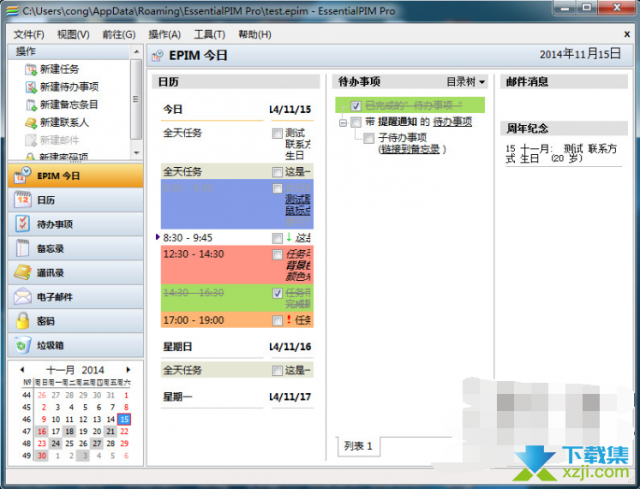This screenshot has width=640, height=489.
Task: Click the New Note (新建备忘条目) icon
Action: coord(31,105)
